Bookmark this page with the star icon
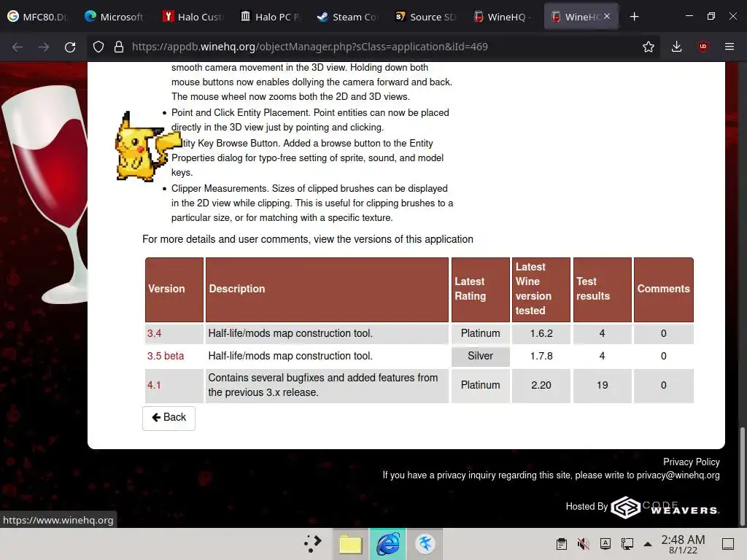 pos(648,47)
